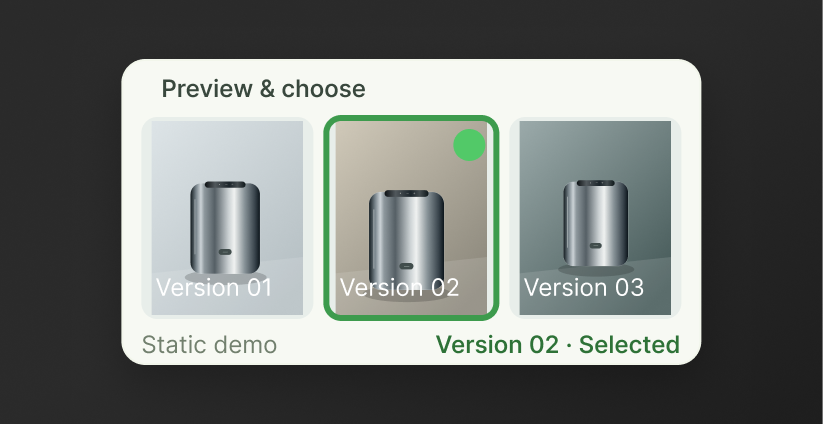The height and width of the screenshot is (424, 823).
Task: Click the silver device in Version 03
Action: pyautogui.click(x=596, y=223)
